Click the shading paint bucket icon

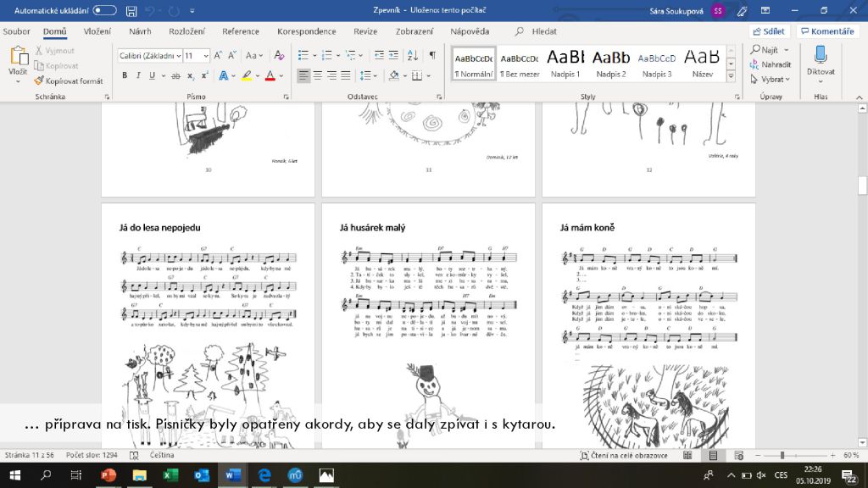point(393,75)
